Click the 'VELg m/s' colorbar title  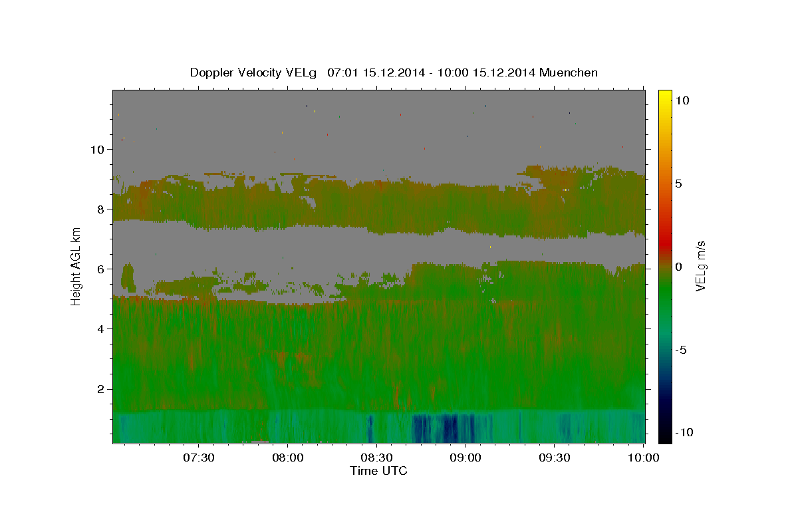[x=700, y=266]
